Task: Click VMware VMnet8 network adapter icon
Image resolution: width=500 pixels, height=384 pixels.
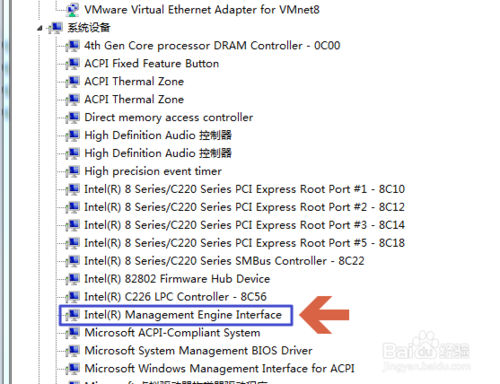Action: [72, 10]
